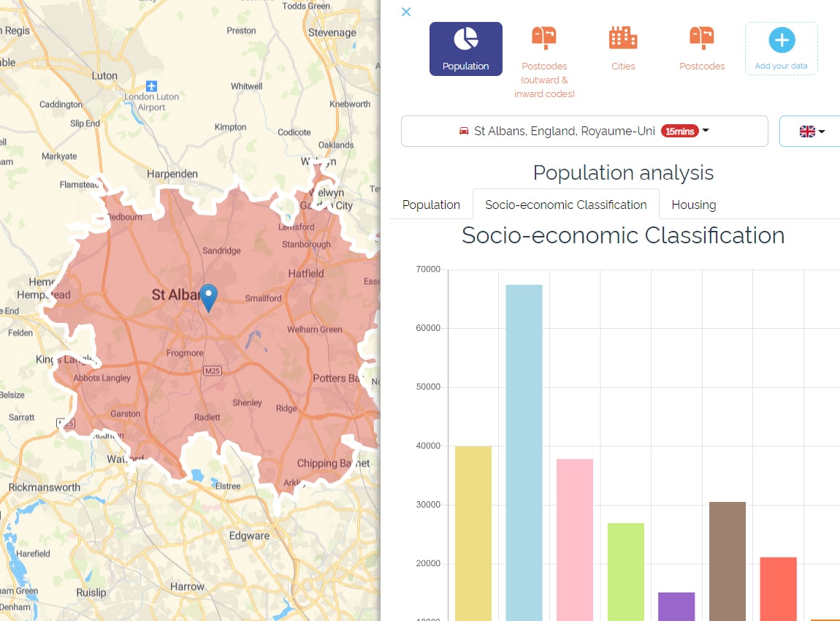Toggle the Population analysis panel closed with the X
The image size is (840, 621).
406,12
